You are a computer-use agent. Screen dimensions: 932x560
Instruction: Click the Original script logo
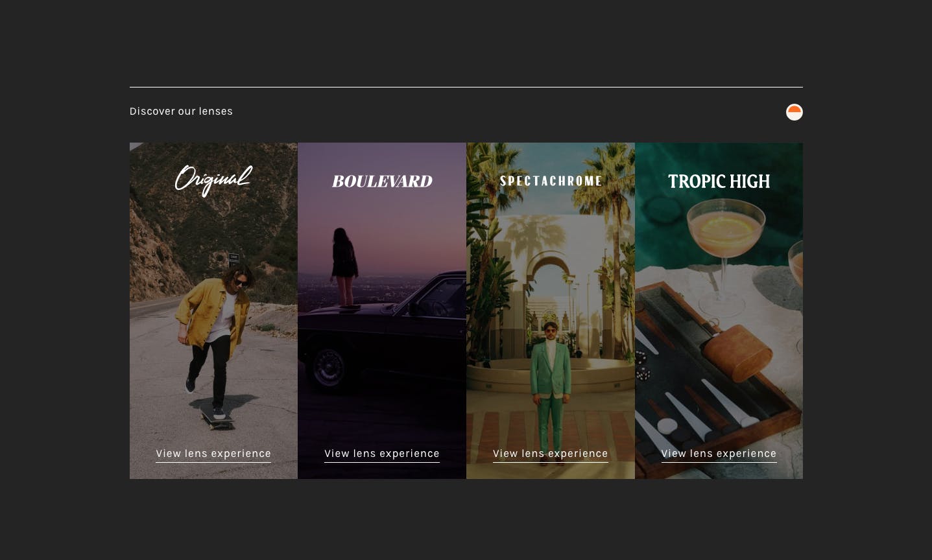pyautogui.click(x=213, y=180)
